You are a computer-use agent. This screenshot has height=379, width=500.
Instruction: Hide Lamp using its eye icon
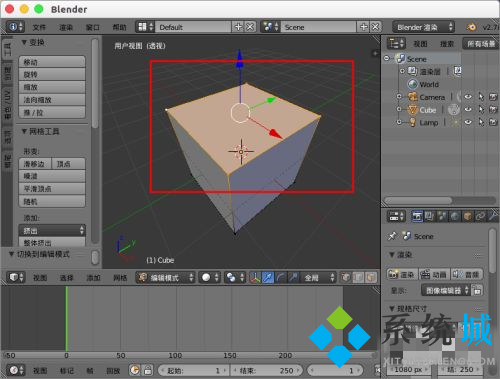[x=468, y=122]
